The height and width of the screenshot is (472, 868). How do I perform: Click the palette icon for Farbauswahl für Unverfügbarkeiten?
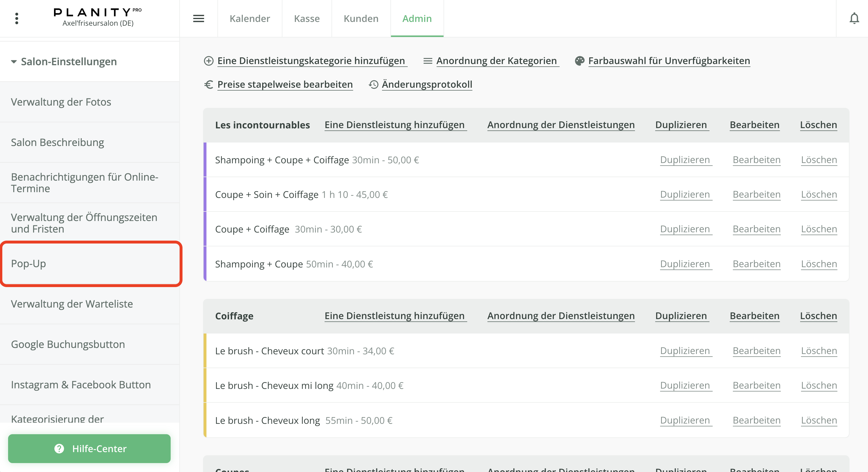coord(580,61)
